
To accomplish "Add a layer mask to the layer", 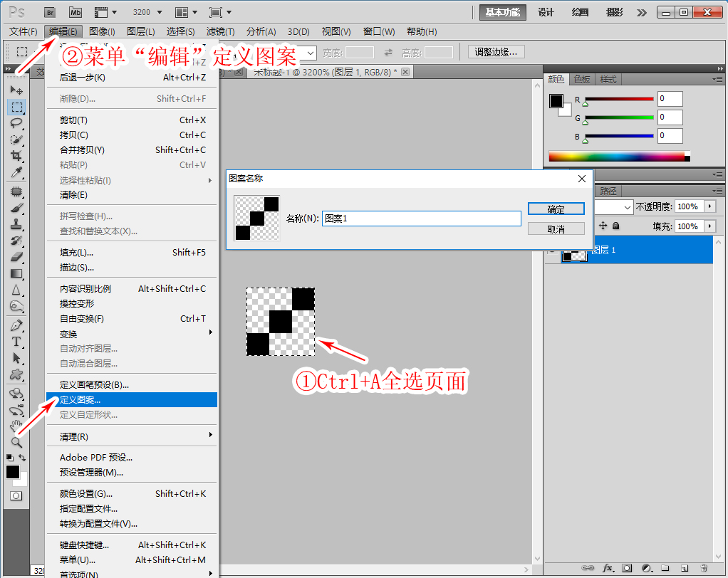I will pos(627,568).
